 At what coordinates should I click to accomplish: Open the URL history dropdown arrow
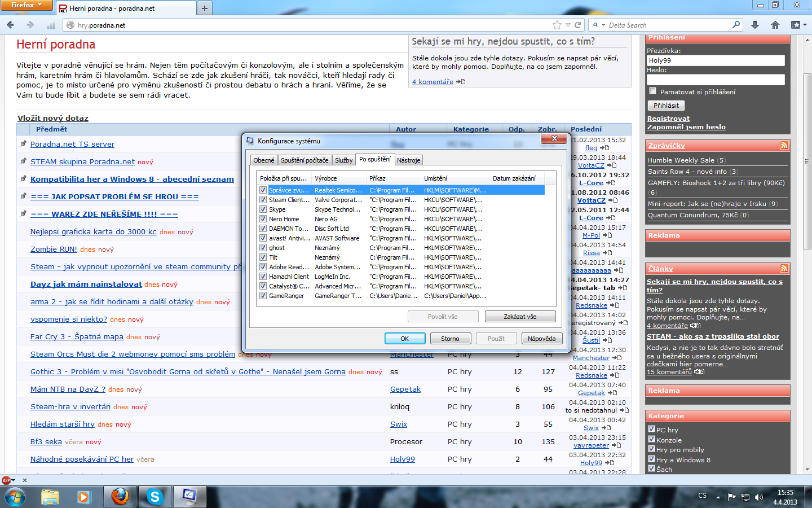coord(568,25)
